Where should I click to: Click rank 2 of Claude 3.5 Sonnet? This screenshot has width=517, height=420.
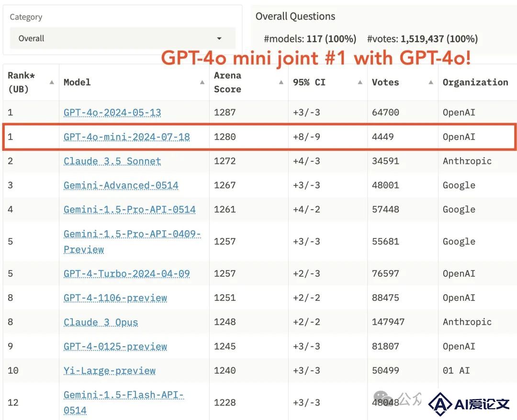(x=11, y=161)
